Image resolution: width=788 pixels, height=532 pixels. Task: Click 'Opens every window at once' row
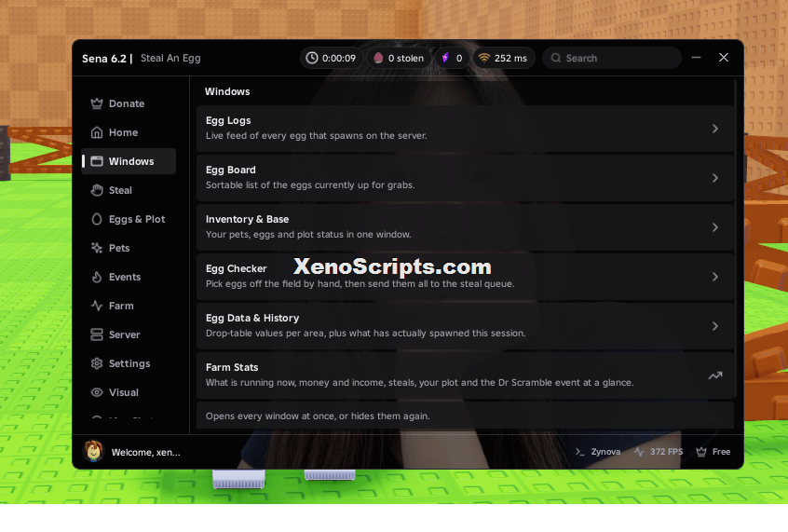465,416
